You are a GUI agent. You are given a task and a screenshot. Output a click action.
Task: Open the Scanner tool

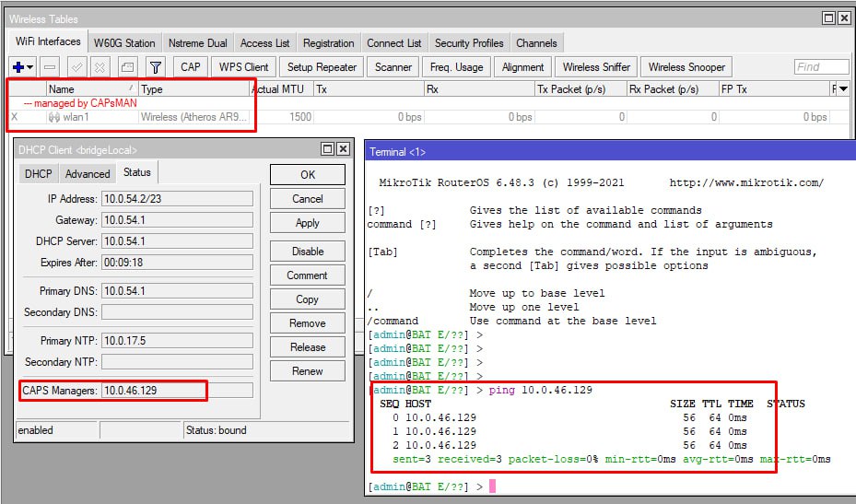(x=393, y=67)
